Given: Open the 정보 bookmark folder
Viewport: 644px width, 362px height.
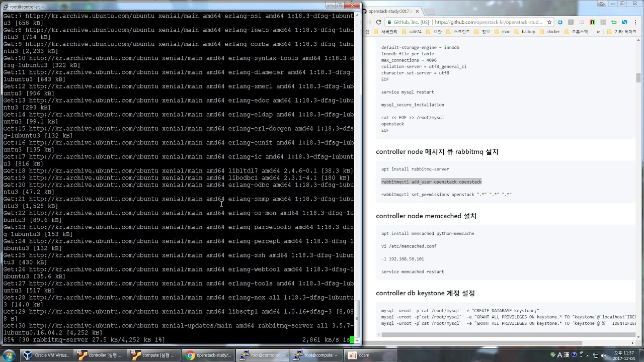Looking at the screenshot, I should (482, 32).
